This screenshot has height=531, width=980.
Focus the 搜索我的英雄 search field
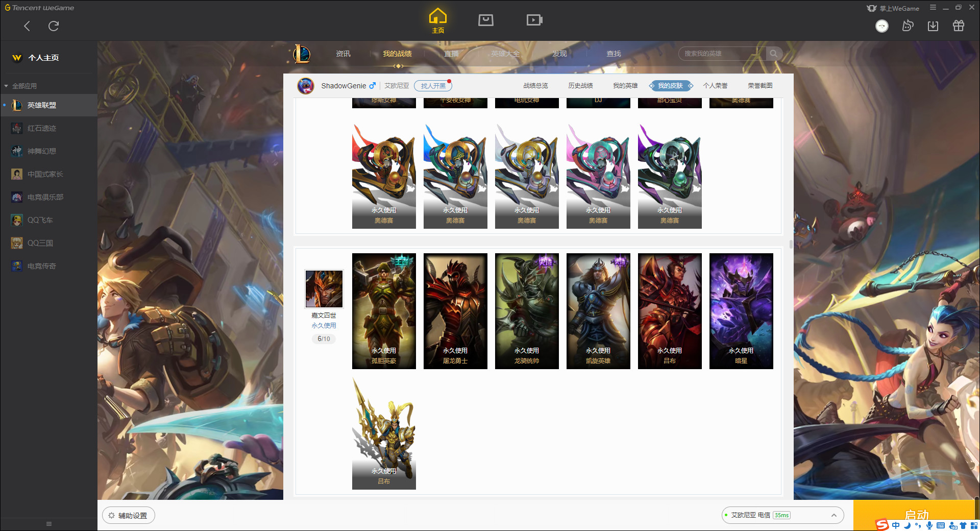click(x=722, y=54)
